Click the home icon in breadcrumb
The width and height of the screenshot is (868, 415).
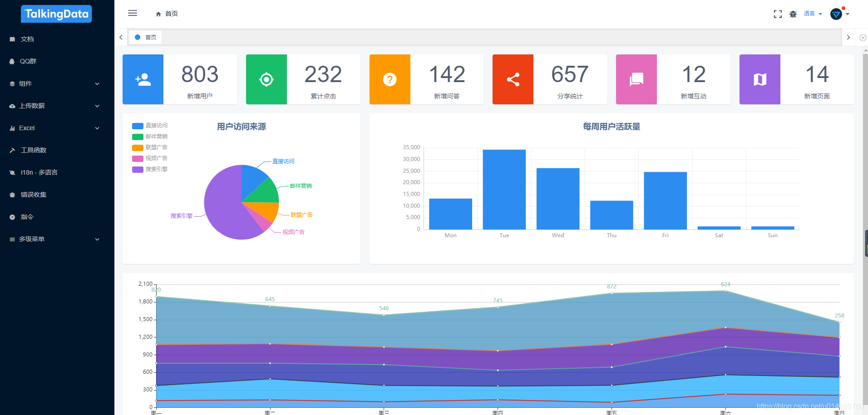click(x=158, y=14)
